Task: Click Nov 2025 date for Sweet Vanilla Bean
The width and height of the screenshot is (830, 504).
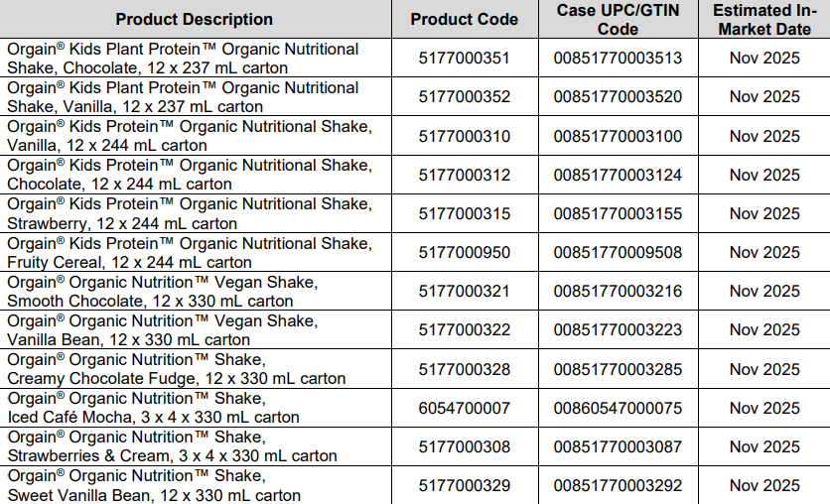Action: [x=763, y=485]
